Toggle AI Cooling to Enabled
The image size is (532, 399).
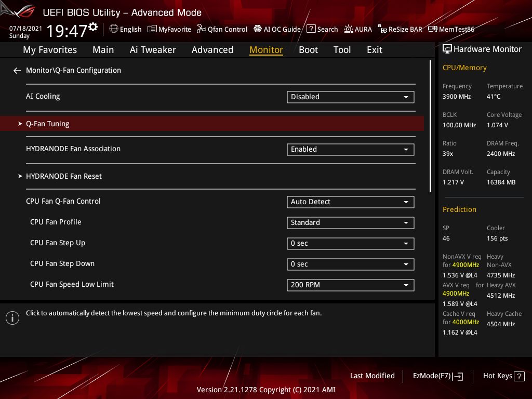[350, 97]
